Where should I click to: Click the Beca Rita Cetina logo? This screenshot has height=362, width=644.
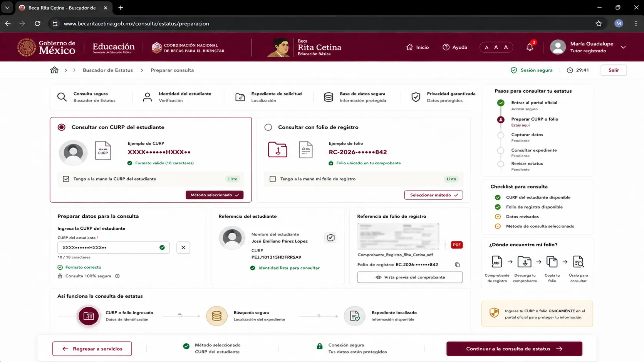coord(304,47)
